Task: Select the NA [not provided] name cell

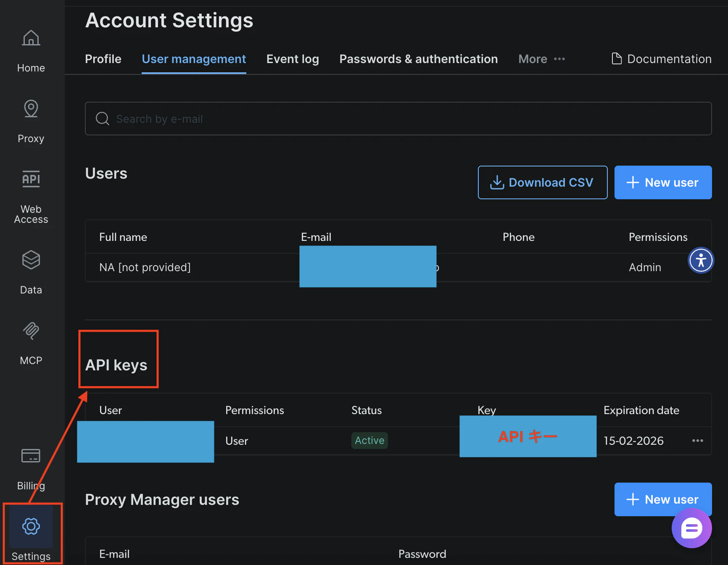Action: 145,267
